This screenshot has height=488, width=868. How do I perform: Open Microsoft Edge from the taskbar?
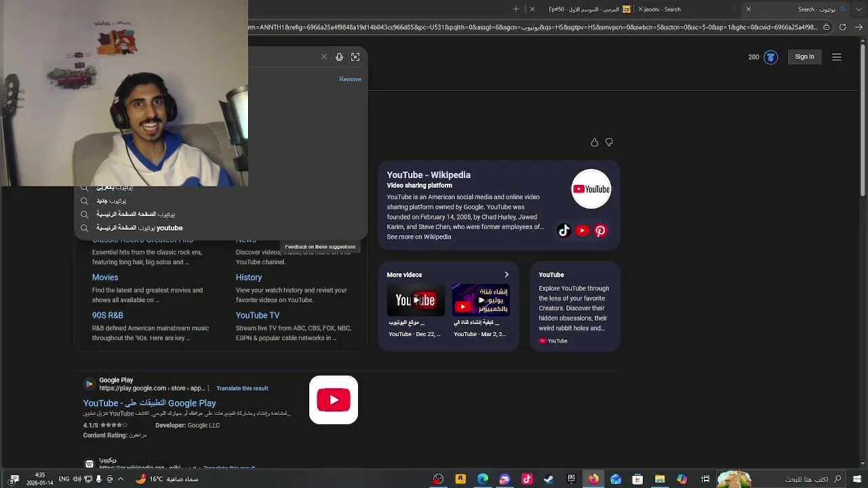(x=483, y=479)
